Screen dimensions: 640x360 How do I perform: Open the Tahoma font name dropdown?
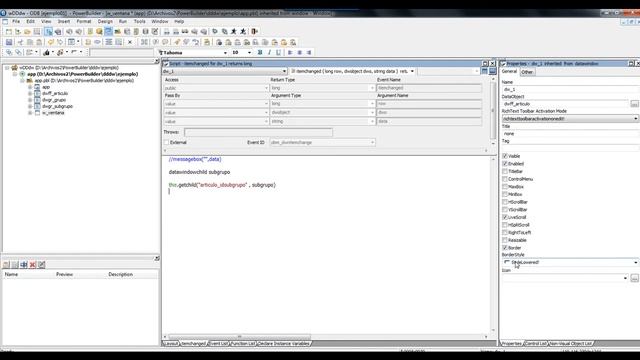point(225,53)
